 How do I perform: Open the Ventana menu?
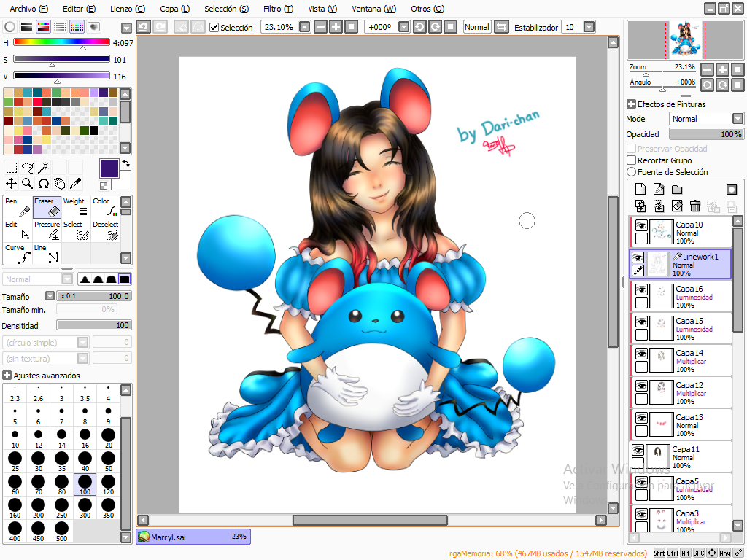pos(374,9)
